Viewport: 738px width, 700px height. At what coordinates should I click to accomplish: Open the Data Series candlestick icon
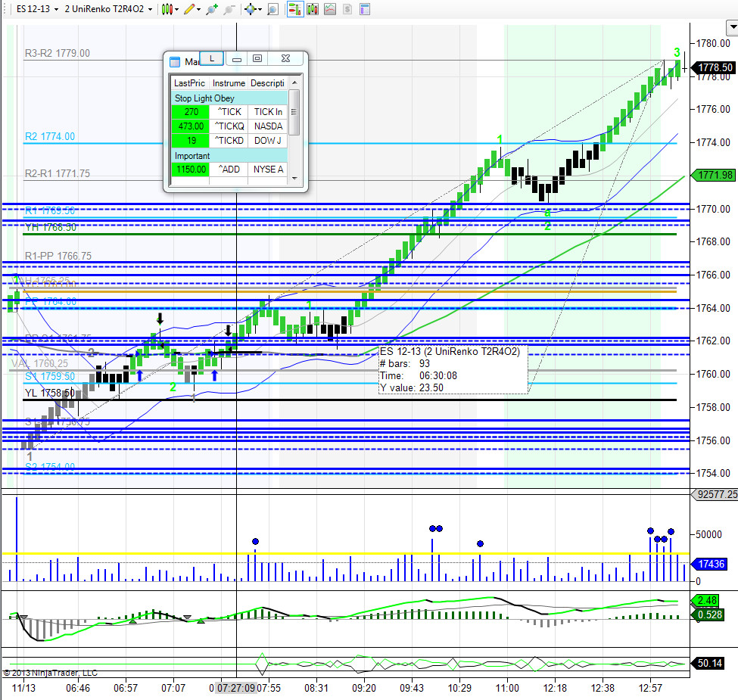tap(313, 9)
